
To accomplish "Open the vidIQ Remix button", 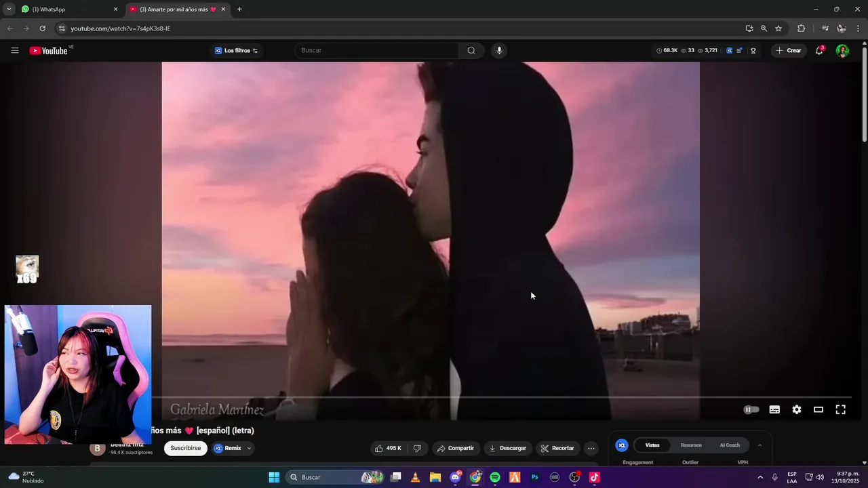I will click(x=228, y=448).
